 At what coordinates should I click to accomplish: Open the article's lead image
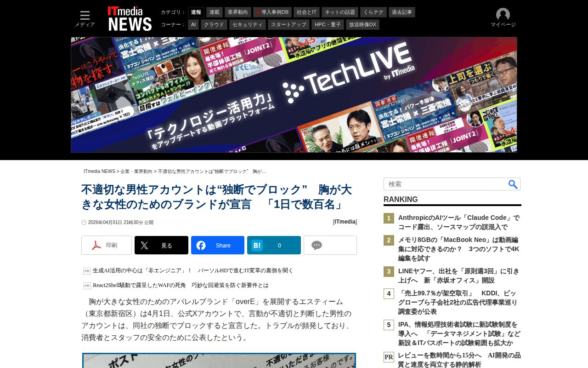click(219, 361)
